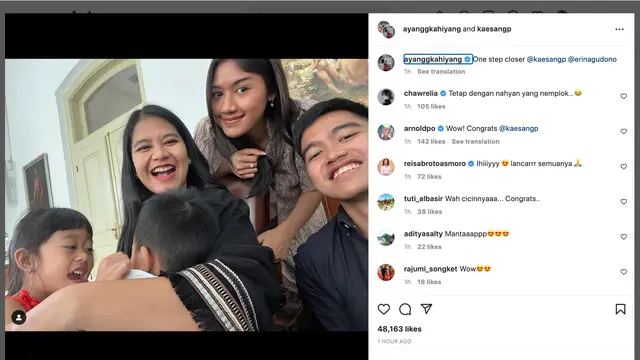
Task: Like the post with the heart icon
Action: click(x=384, y=309)
